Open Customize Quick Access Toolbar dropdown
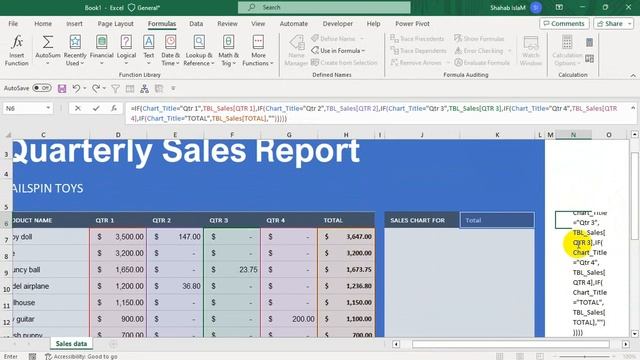 point(173,88)
